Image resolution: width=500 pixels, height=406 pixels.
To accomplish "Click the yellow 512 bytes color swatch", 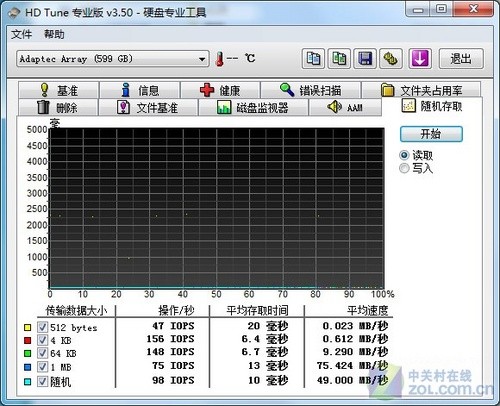I will (x=27, y=327).
